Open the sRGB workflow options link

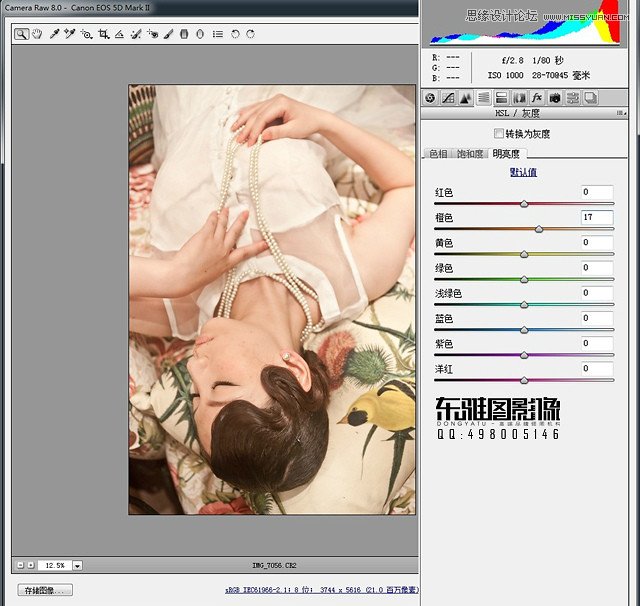tap(320, 591)
